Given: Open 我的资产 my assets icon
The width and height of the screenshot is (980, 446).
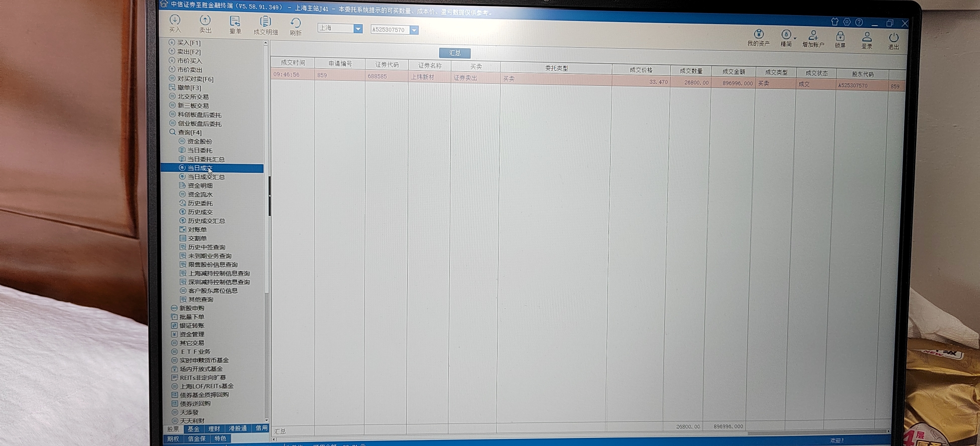Looking at the screenshot, I should [x=758, y=38].
